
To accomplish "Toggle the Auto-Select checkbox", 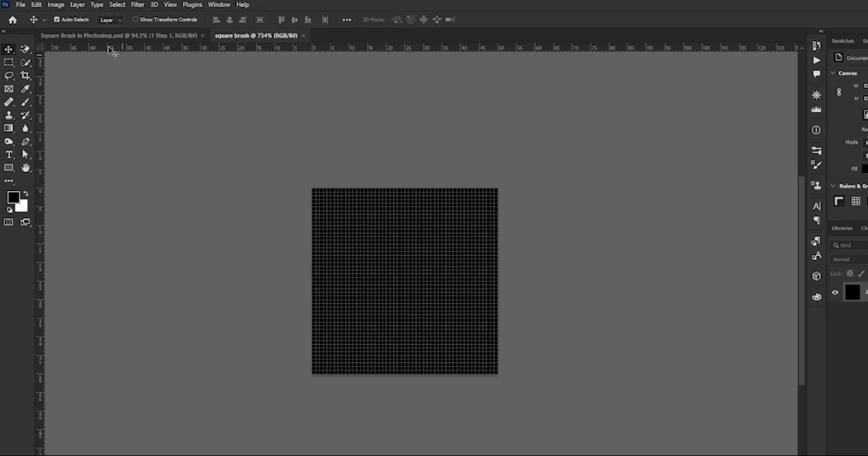I will [57, 20].
